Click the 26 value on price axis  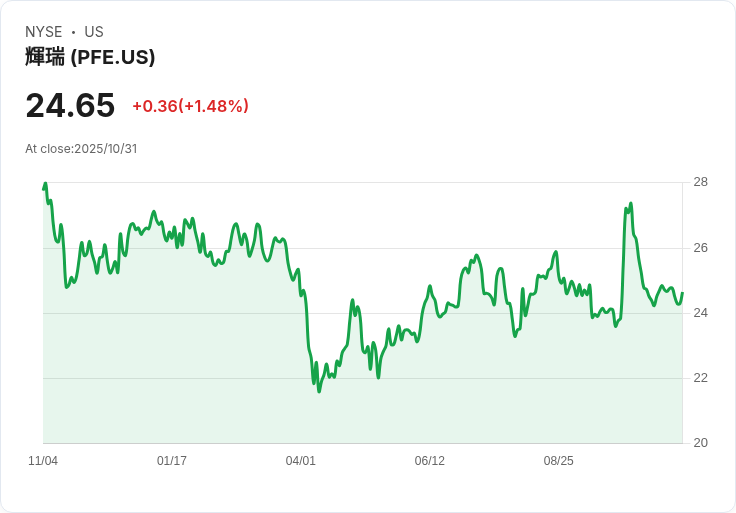click(x=701, y=248)
